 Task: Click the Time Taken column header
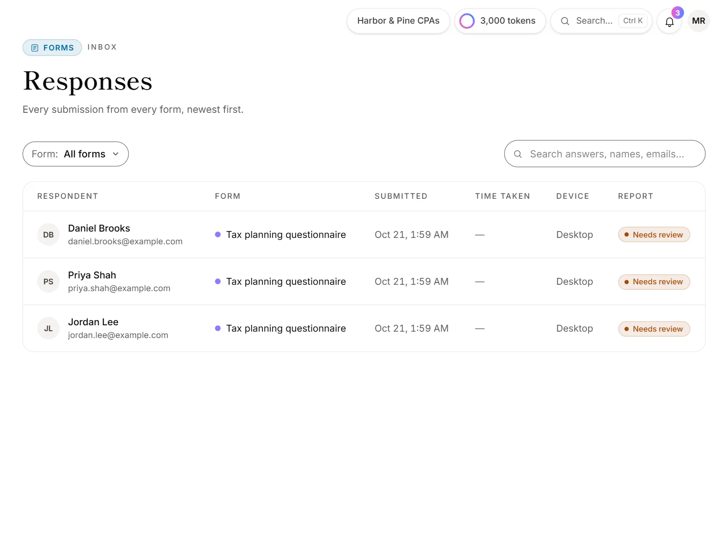point(502,196)
